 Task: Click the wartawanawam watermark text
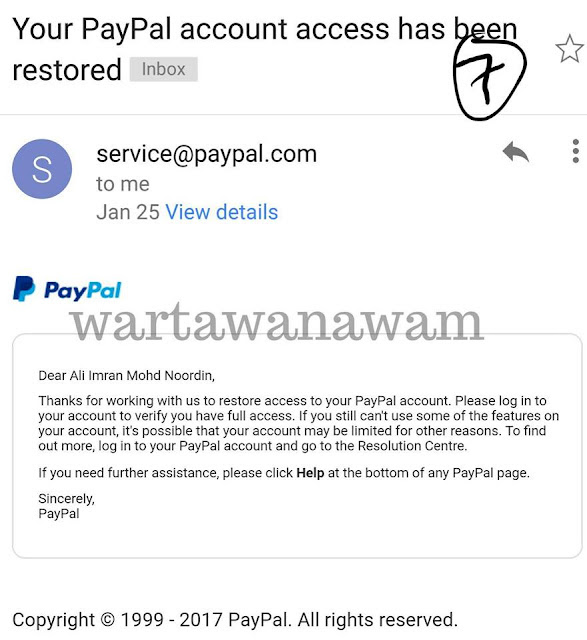[276, 323]
